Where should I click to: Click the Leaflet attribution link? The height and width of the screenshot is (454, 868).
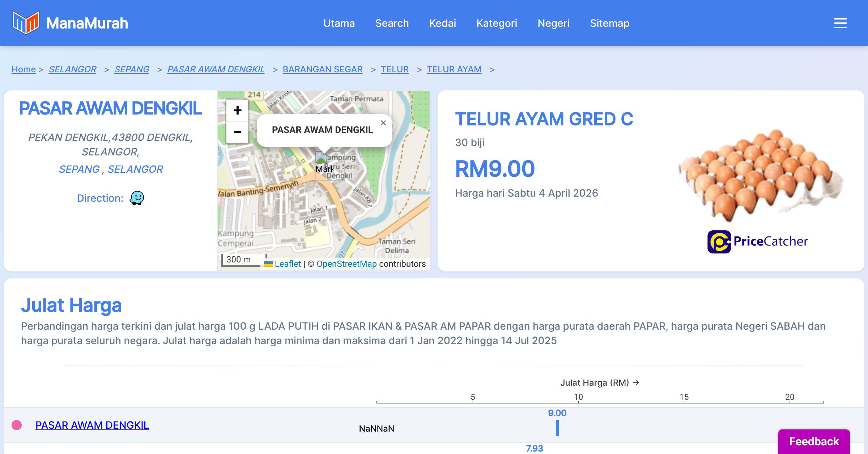tap(288, 264)
